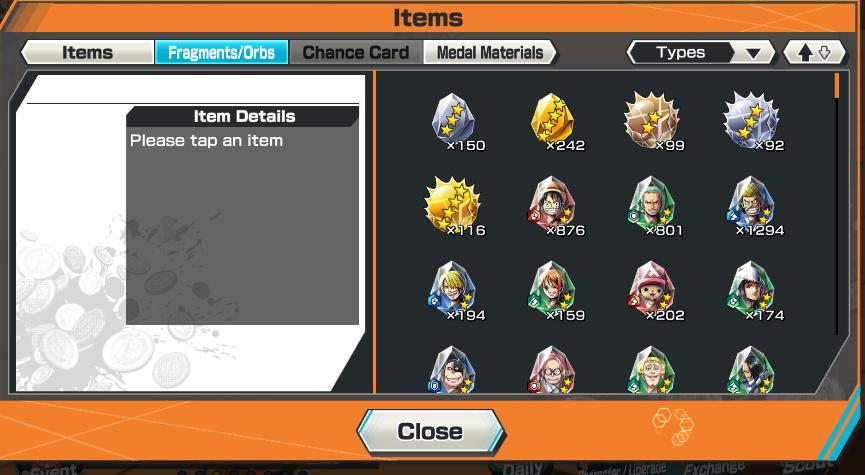This screenshot has width=865, height=475.
Task: Tap the gold star fragment showing x242
Action: (552, 119)
